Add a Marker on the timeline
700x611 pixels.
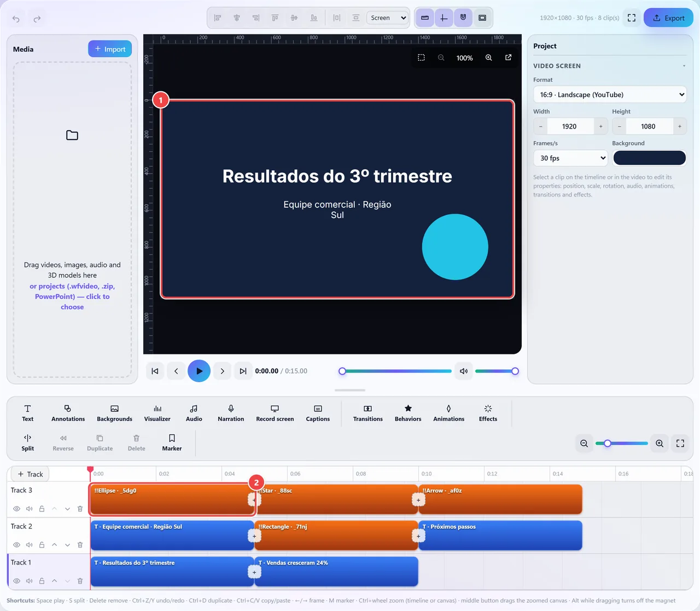tap(172, 443)
